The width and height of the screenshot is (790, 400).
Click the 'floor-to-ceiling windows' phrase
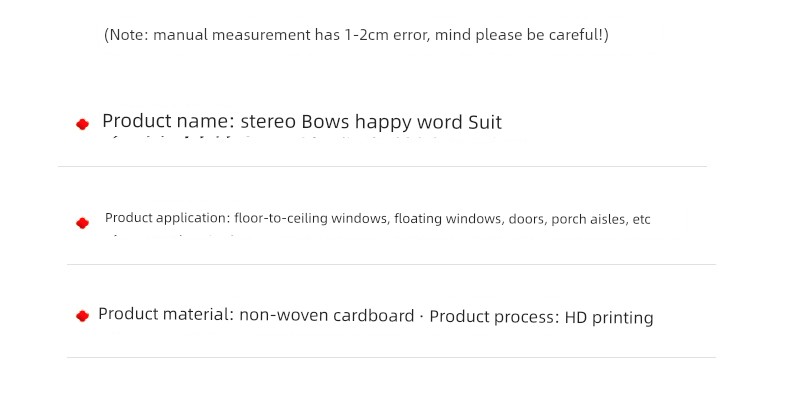pyautogui.click(x=311, y=219)
